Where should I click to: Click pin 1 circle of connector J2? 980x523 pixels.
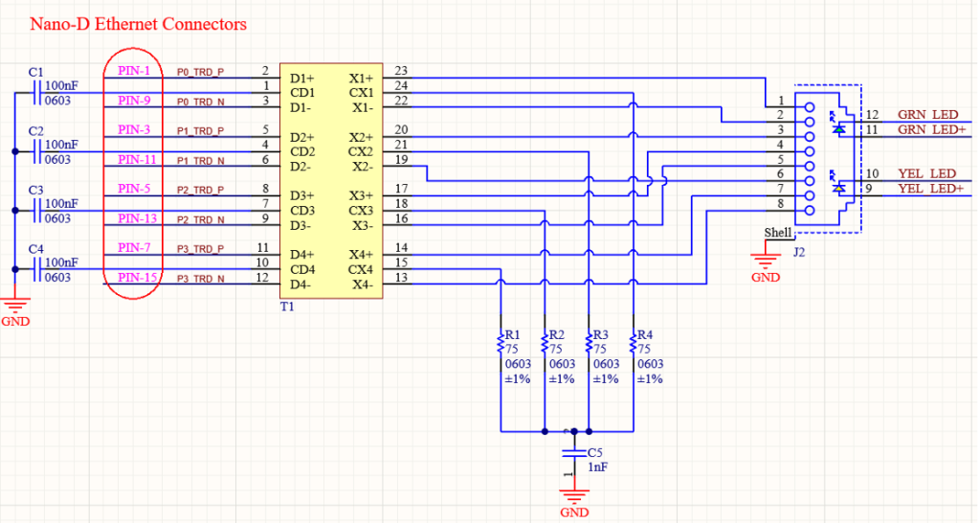coord(810,107)
